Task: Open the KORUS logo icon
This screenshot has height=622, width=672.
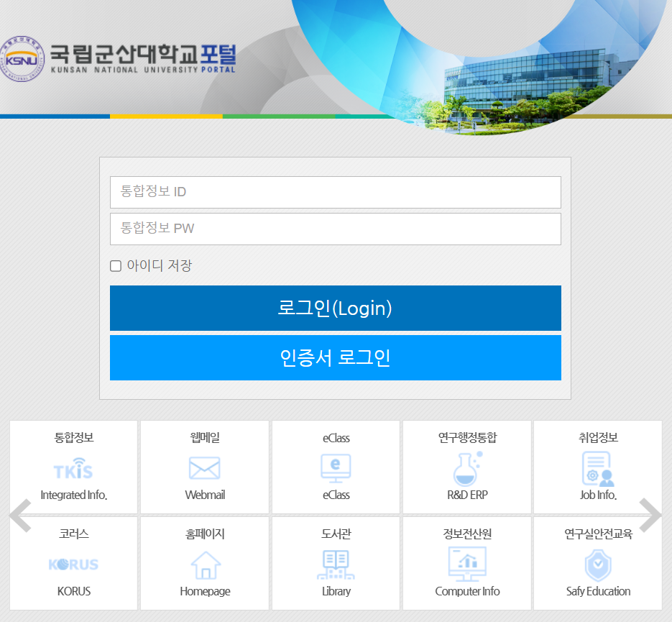Action: pyautogui.click(x=73, y=564)
